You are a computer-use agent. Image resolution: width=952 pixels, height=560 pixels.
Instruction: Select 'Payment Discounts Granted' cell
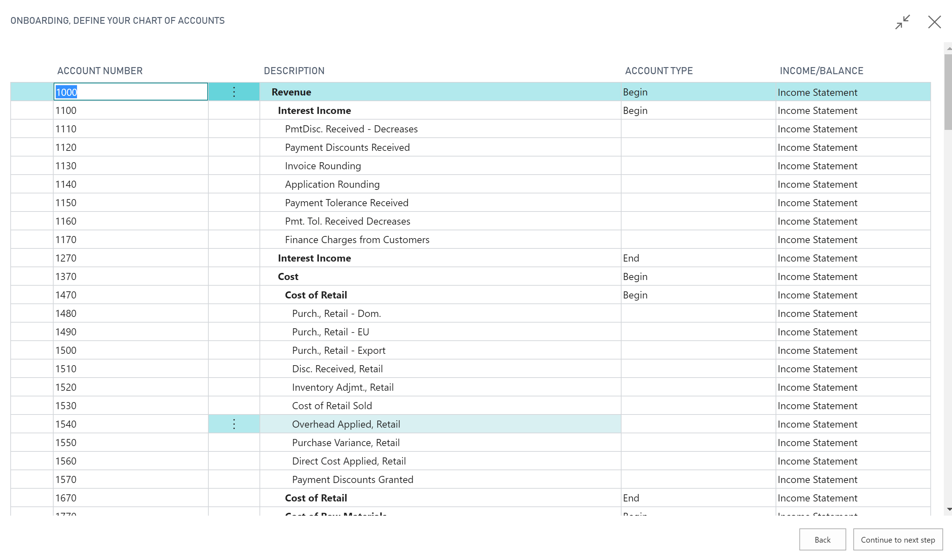coord(441,479)
